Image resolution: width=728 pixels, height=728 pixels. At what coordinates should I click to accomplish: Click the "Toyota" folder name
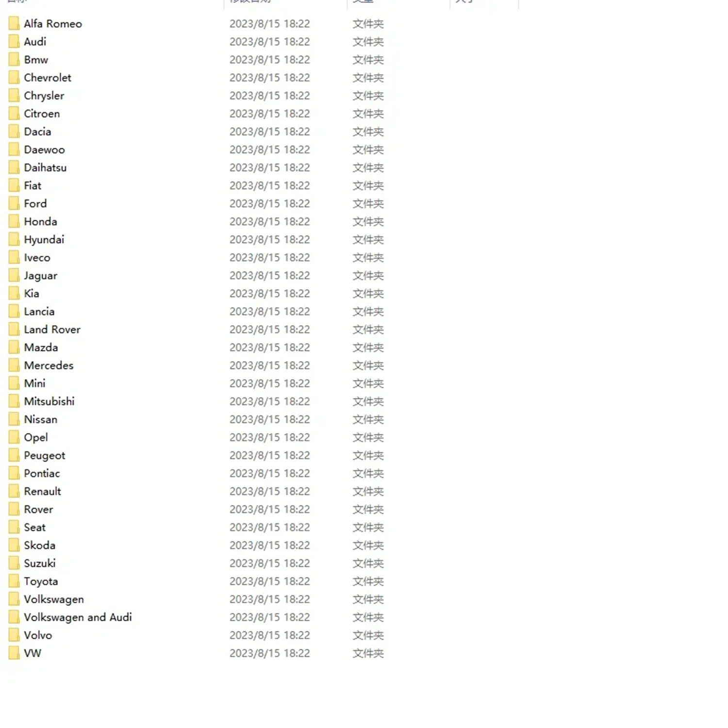tap(41, 581)
